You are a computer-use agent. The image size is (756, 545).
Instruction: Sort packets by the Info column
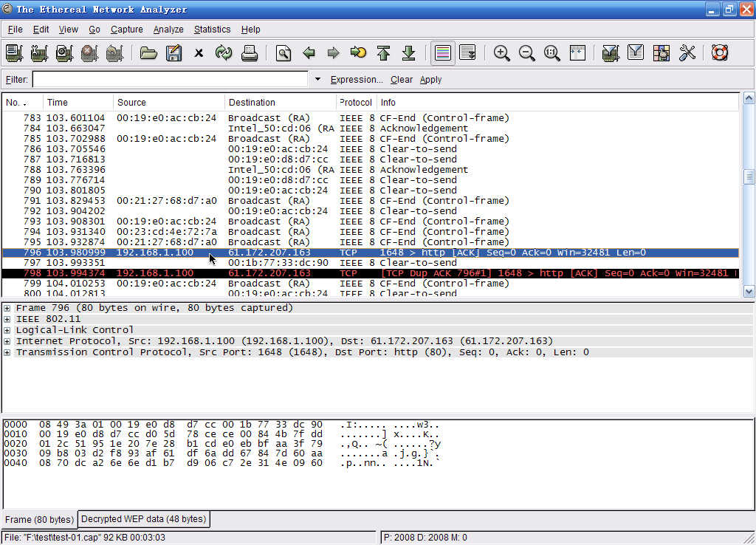coord(557,102)
